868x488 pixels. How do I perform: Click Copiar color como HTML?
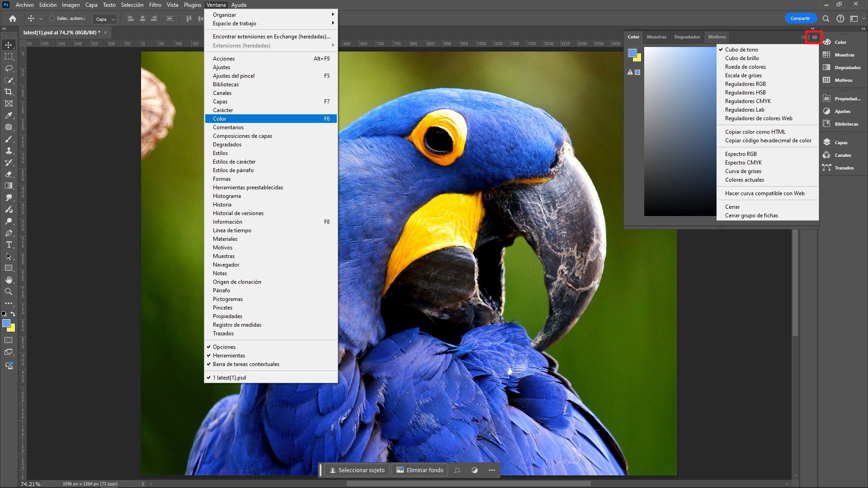pyautogui.click(x=768, y=132)
